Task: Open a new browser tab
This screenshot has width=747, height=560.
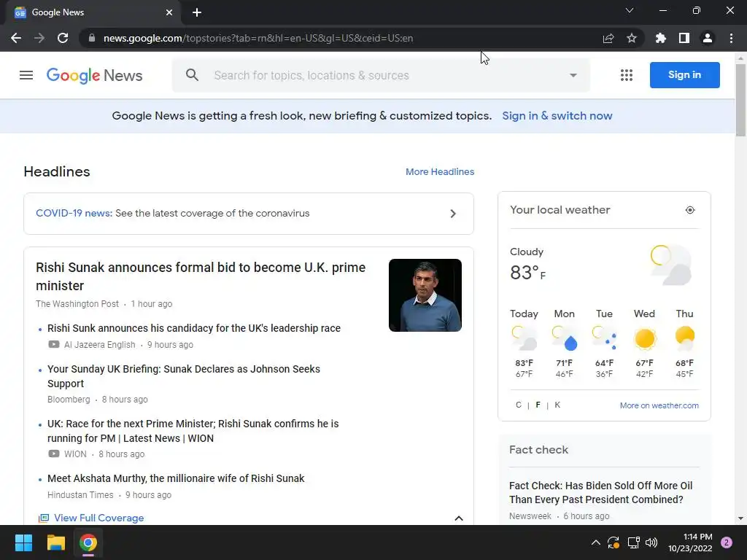Action: (197, 12)
